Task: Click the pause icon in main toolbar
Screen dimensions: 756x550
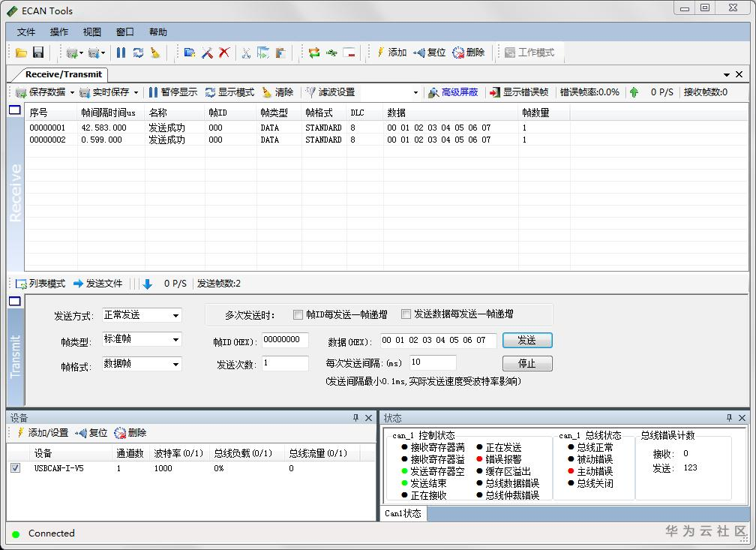Action: click(x=121, y=52)
